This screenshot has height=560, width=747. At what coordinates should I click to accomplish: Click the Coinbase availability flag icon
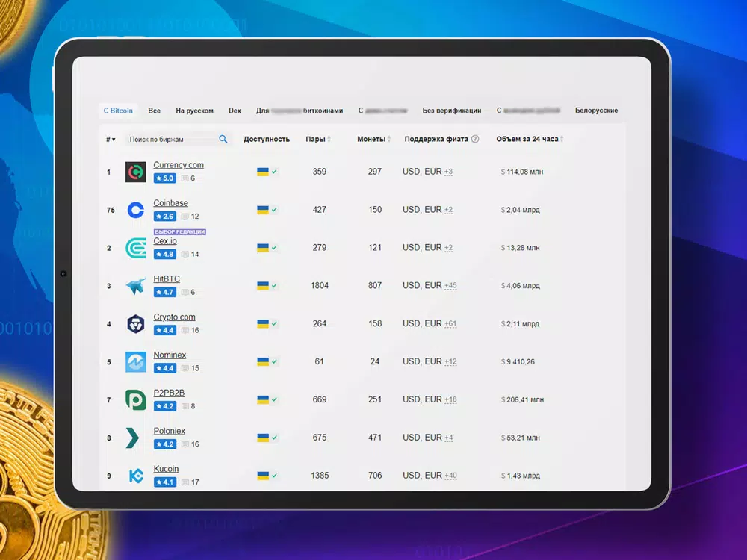(x=262, y=210)
